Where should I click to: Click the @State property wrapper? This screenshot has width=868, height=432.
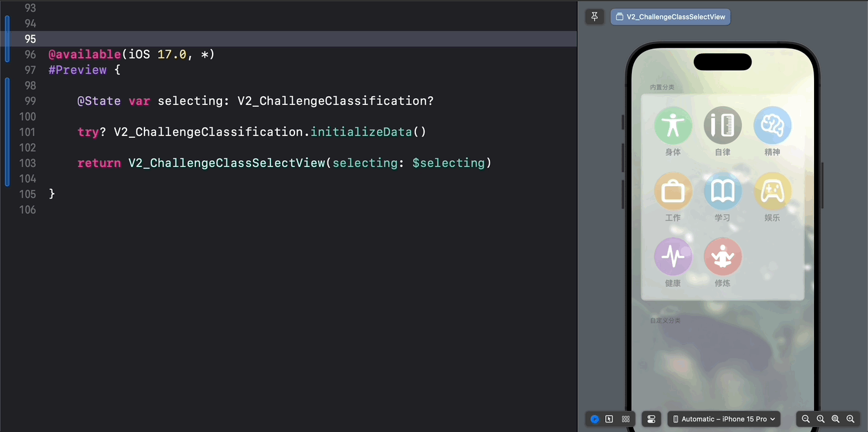click(x=99, y=101)
